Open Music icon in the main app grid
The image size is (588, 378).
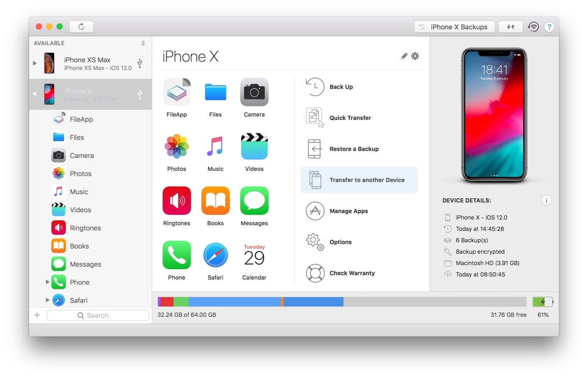tap(215, 146)
